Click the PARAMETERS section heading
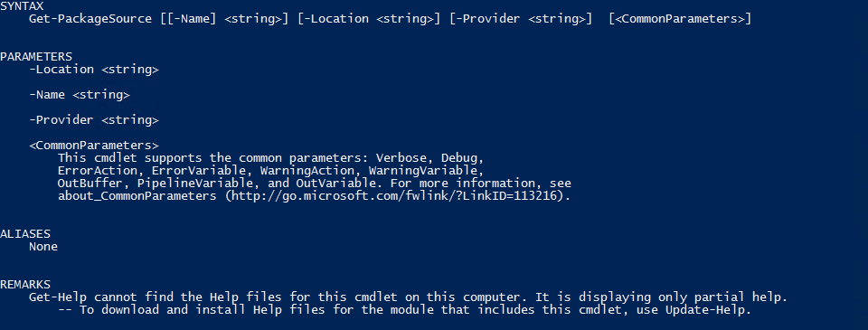Viewport: 868px width, 330px height. pos(36,56)
